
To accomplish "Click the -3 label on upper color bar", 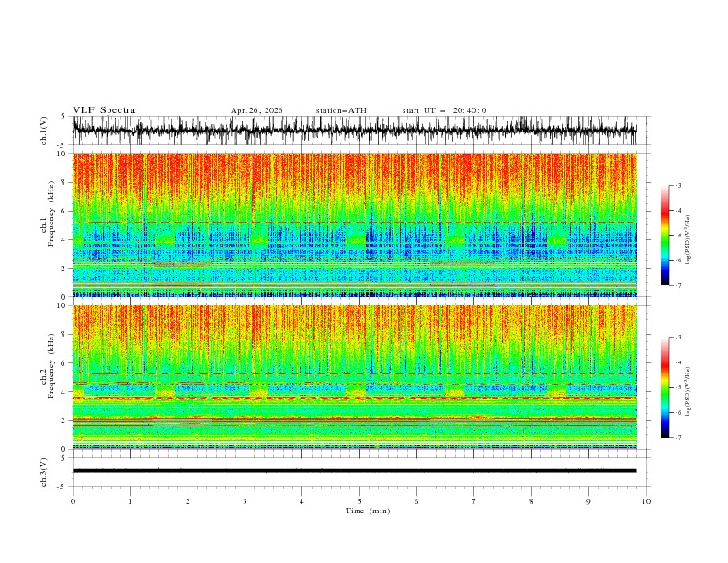I will click(677, 185).
